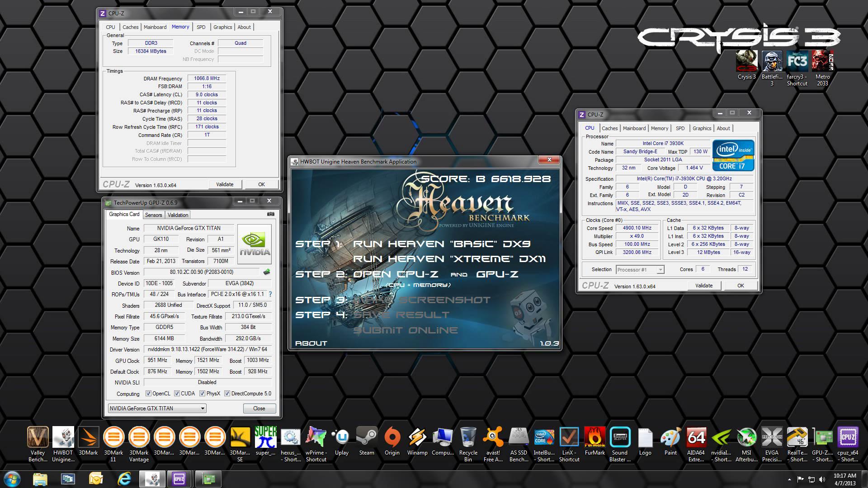The height and width of the screenshot is (488, 868).
Task: Launch the 3DMark 11 desktop icon
Action: pyautogui.click(x=113, y=443)
